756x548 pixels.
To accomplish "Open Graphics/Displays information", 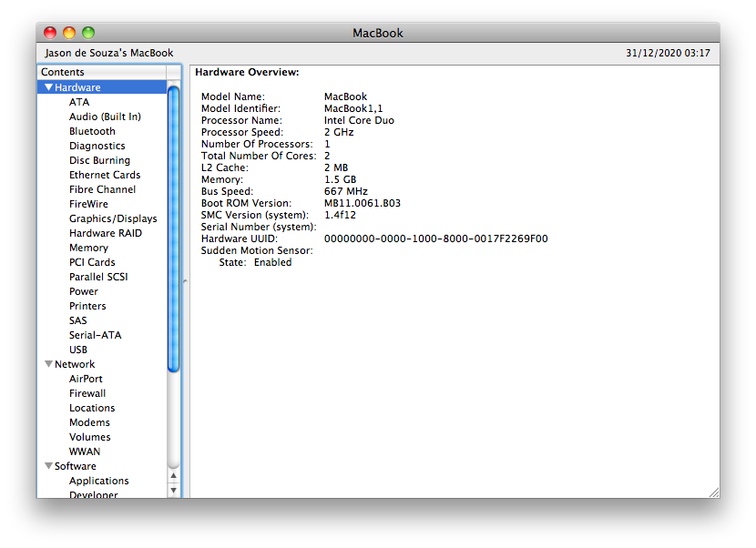I will click(113, 218).
